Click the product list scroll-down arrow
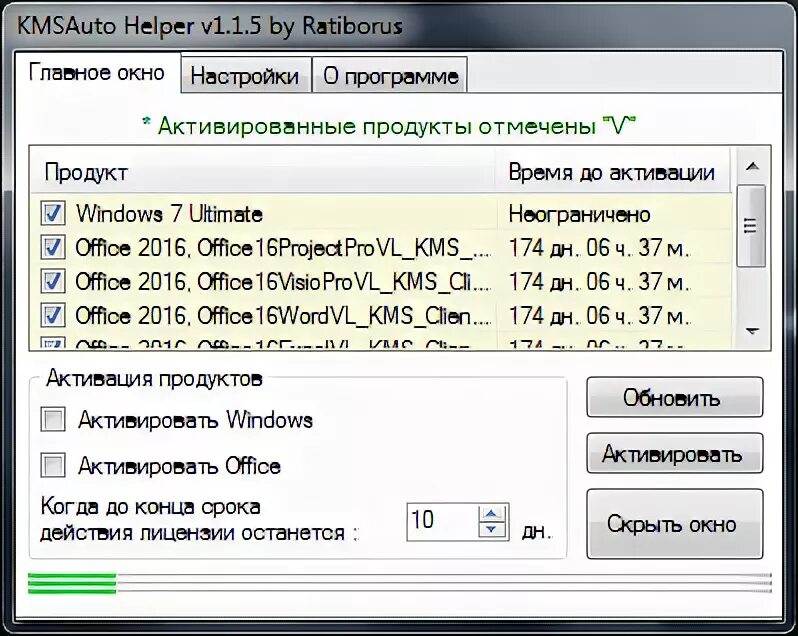 coord(752,331)
